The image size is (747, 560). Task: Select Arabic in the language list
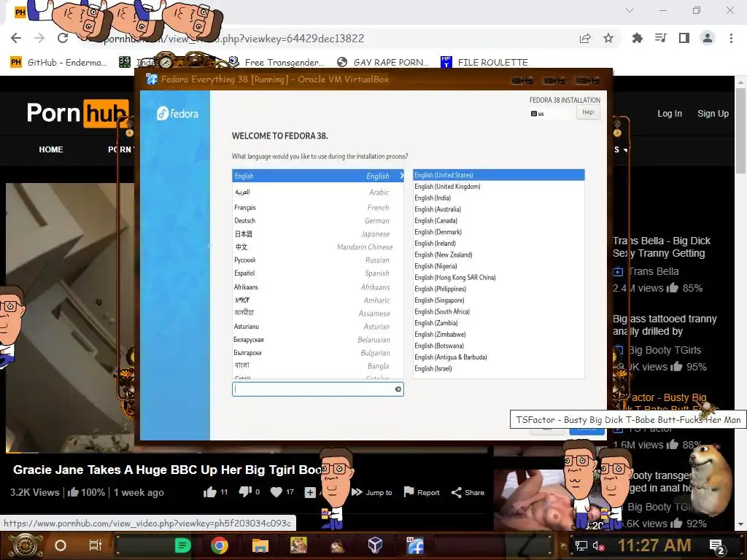click(318, 192)
